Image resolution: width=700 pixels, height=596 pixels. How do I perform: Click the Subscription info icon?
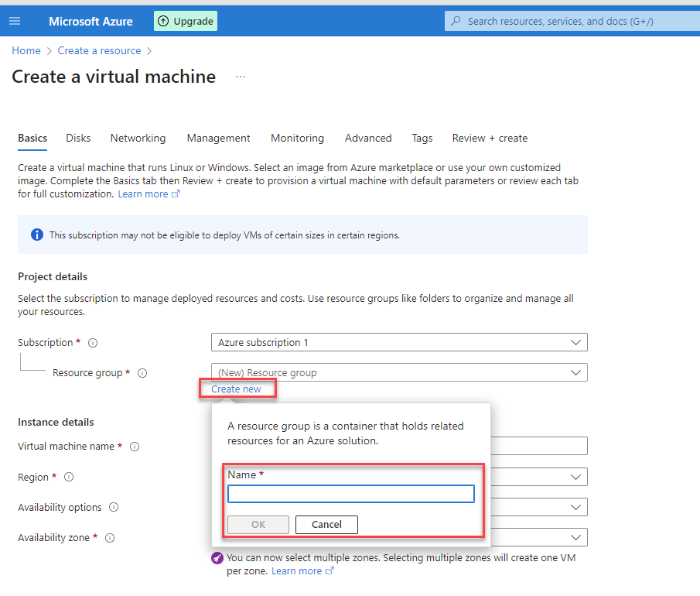pyautogui.click(x=93, y=343)
